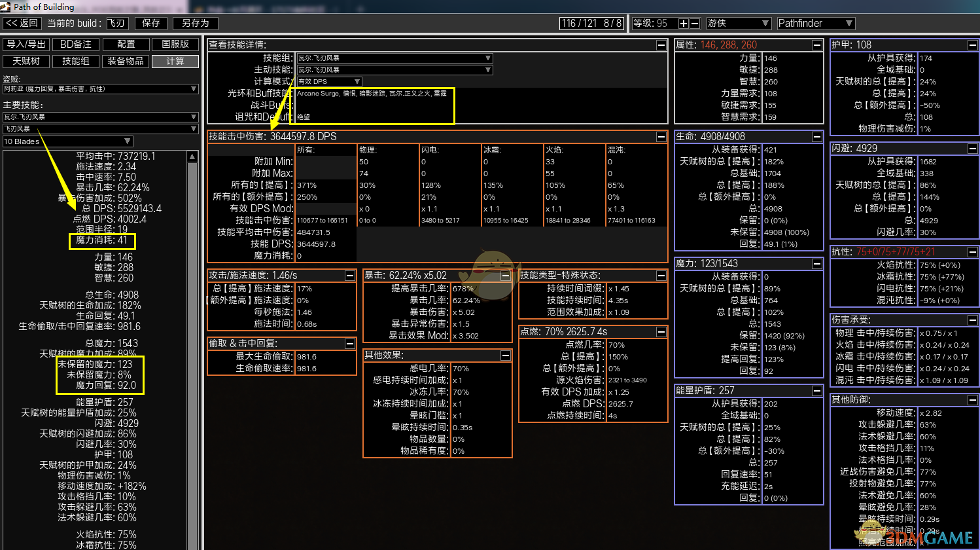This screenshot has height=550, width=980.
Task: Open the Pathfinder ascendancy dropdown
Action: [x=815, y=24]
